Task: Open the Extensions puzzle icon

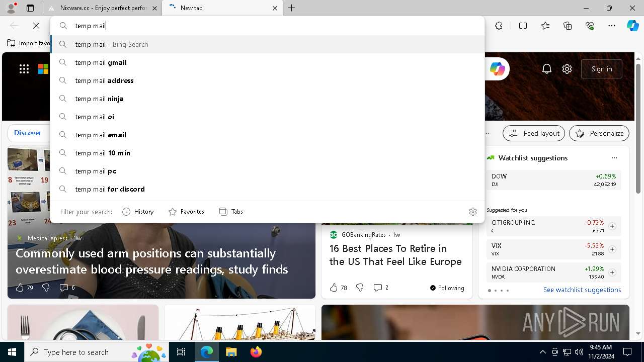Action: 499,26
